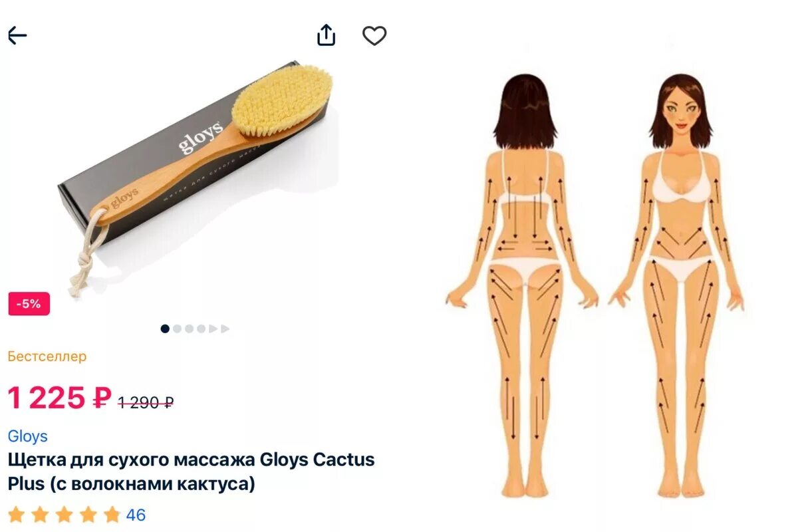Image resolution: width=798 pixels, height=532 pixels.
Task: Tap the share icon
Action: click(x=326, y=35)
